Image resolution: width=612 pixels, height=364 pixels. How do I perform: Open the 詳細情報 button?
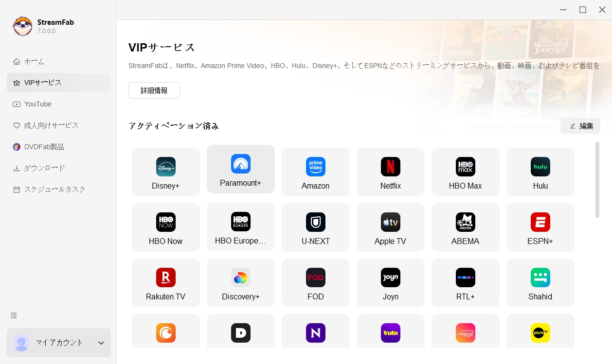(x=154, y=90)
